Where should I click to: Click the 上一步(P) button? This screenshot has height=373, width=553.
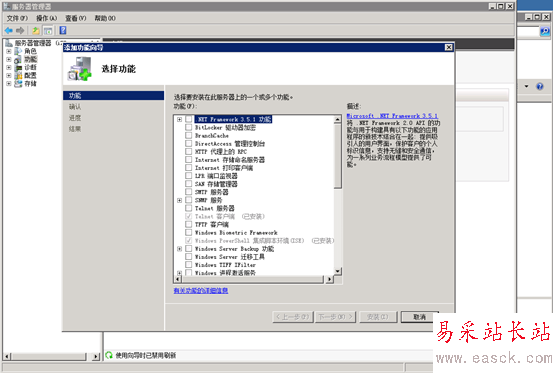[293, 317]
